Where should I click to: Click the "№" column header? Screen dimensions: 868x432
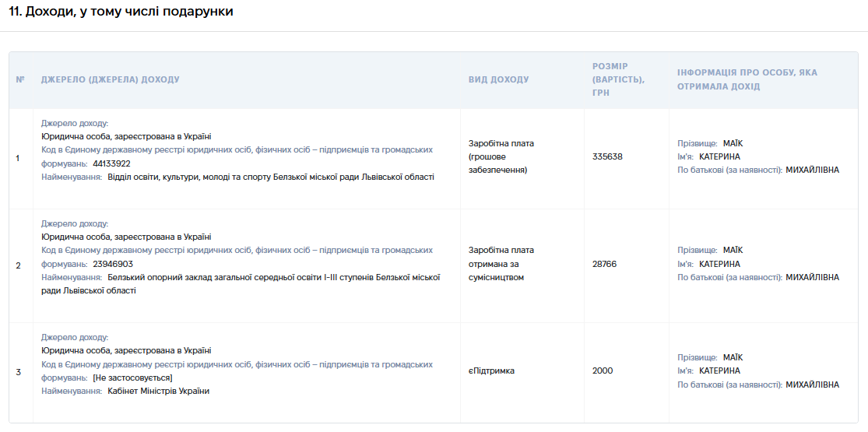tap(20, 79)
